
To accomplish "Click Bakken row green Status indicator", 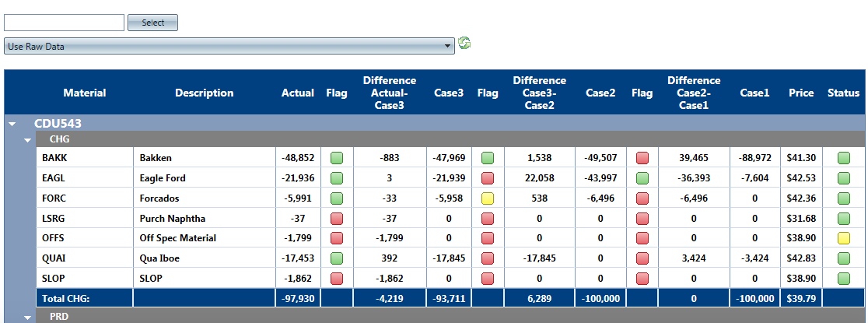I will pos(844,158).
